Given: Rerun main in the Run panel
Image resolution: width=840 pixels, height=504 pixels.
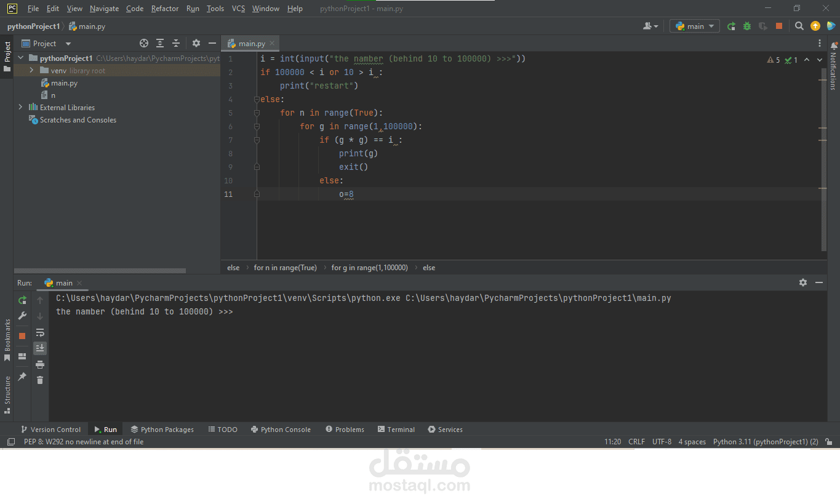Looking at the screenshot, I should tap(22, 300).
